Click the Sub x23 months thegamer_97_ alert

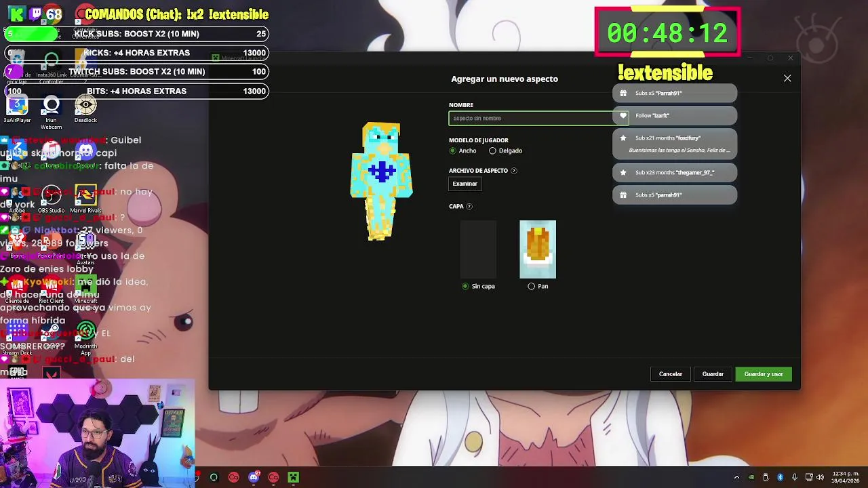(674, 172)
